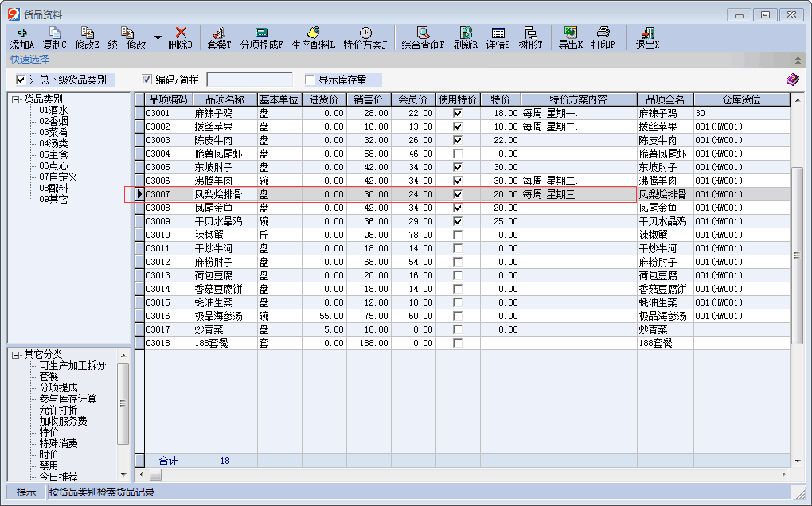Collapse the 其它分类 tree node
The image size is (812, 506).
tap(15, 354)
